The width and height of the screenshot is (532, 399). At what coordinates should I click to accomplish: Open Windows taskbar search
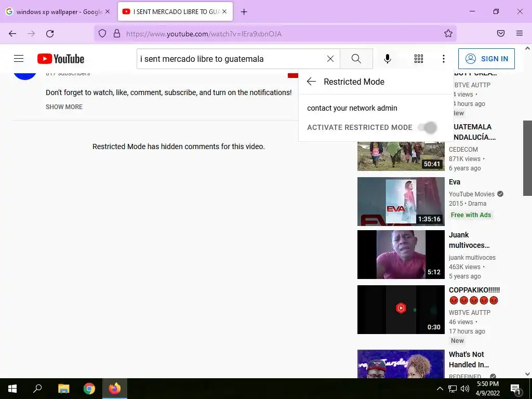pos(37,389)
